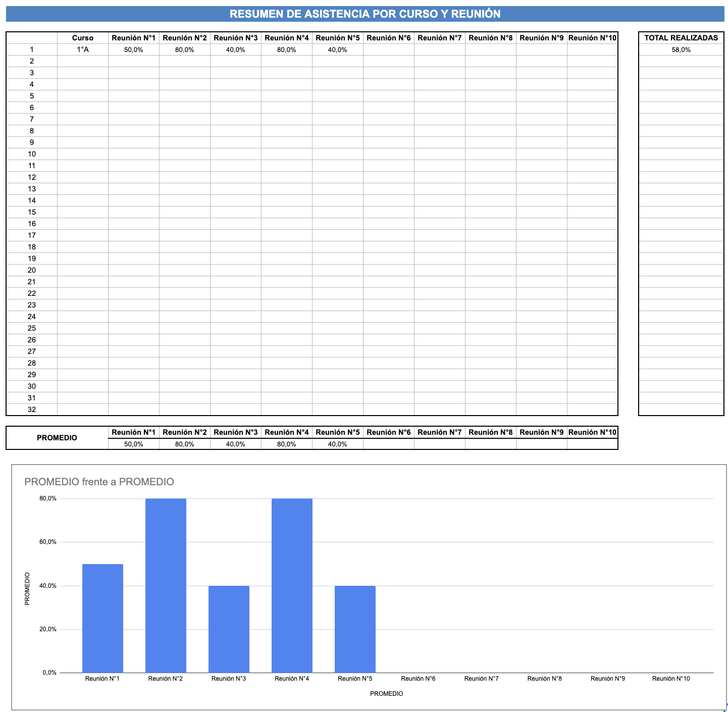The image size is (728, 712).
Task: Select vertical axis label PROMEDIO in chart
Action: (27, 588)
